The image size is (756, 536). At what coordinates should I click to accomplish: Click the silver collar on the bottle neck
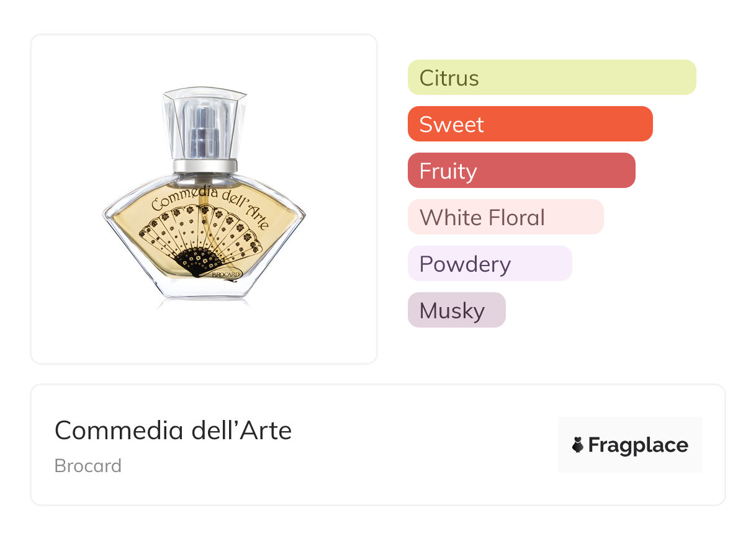point(205,166)
